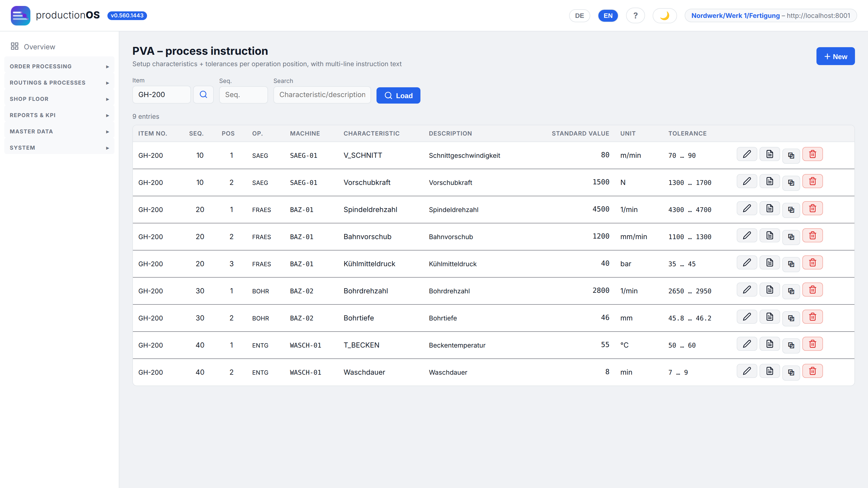Click the productionOS logo icon

(x=20, y=15)
